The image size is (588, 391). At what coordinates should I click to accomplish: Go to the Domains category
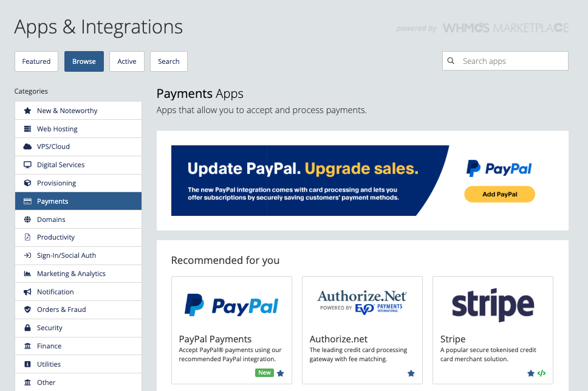click(x=78, y=220)
